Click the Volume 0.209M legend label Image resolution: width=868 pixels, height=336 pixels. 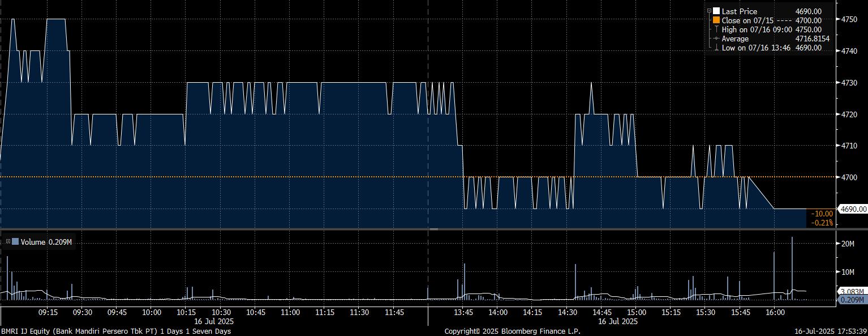[47, 242]
